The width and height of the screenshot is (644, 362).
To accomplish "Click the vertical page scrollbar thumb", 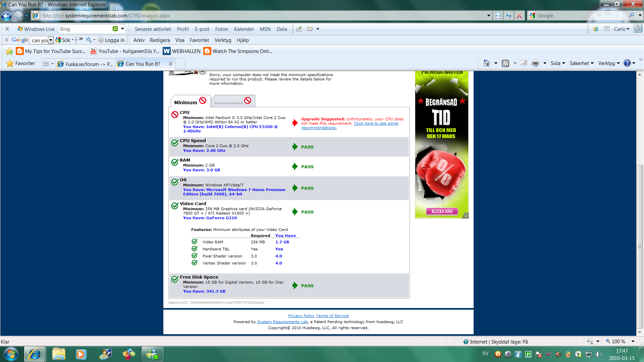I will (x=640, y=246).
